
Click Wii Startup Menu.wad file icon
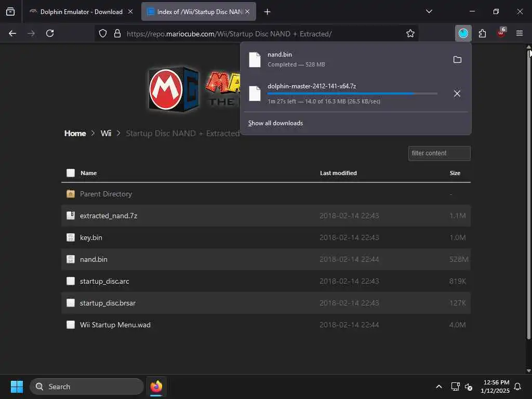point(71,325)
